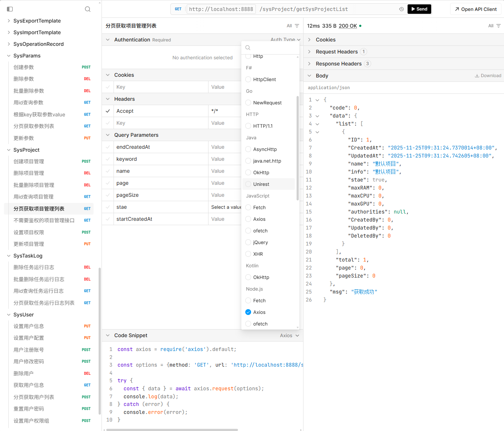Click the request section filter icon
Screen dimensions: 504x431
pyautogui.click(x=297, y=26)
